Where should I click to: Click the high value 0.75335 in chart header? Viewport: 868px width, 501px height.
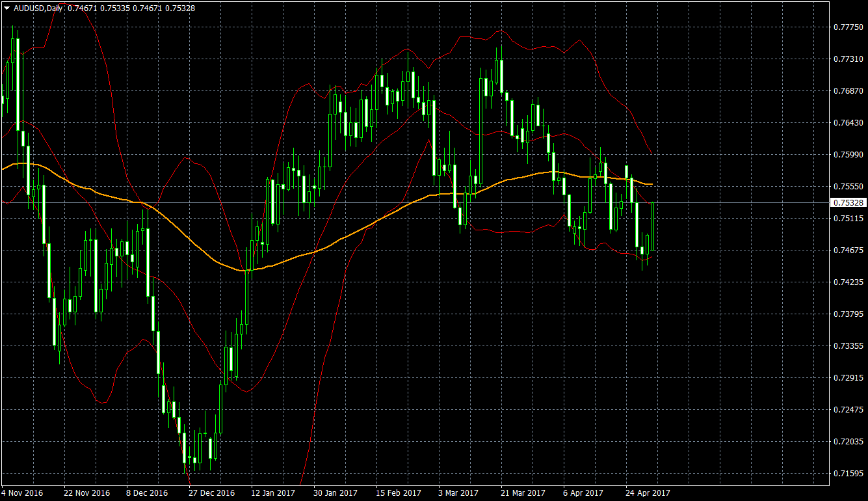[x=115, y=8]
